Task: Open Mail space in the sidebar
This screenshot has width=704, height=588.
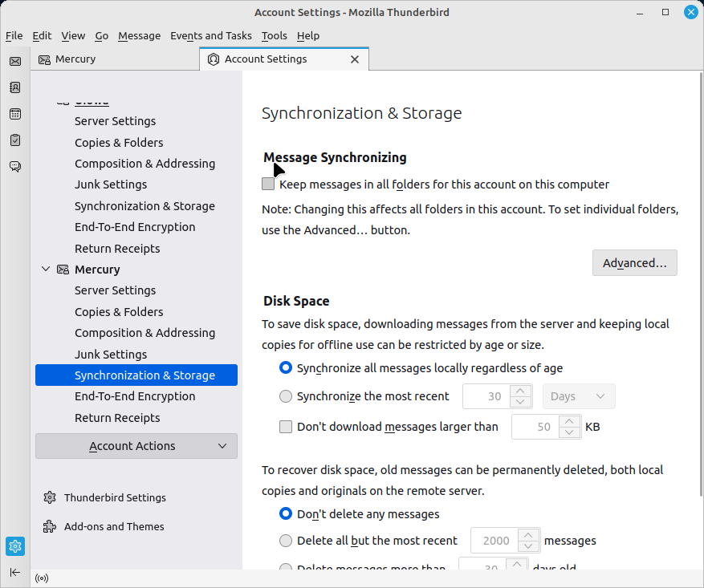Action: pos(14,61)
